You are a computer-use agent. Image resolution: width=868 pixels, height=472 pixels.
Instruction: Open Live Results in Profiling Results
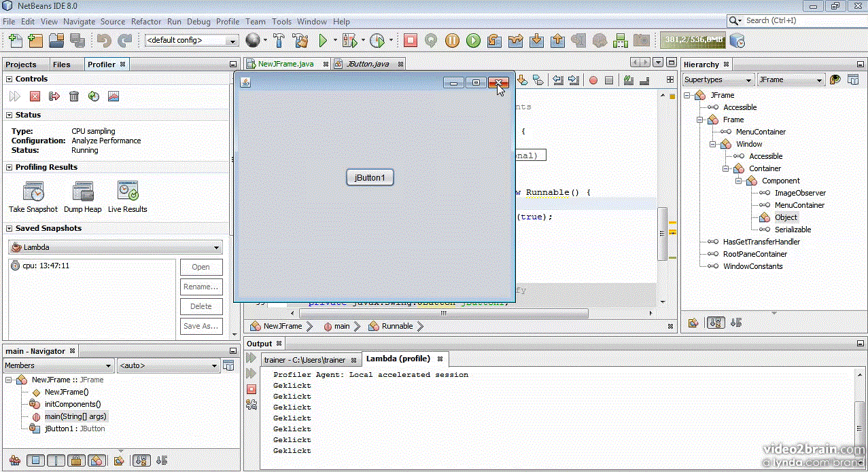point(128,197)
